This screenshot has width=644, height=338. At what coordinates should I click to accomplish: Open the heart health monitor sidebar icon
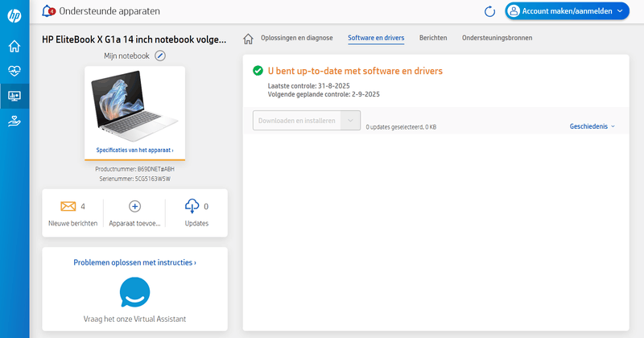[14, 71]
